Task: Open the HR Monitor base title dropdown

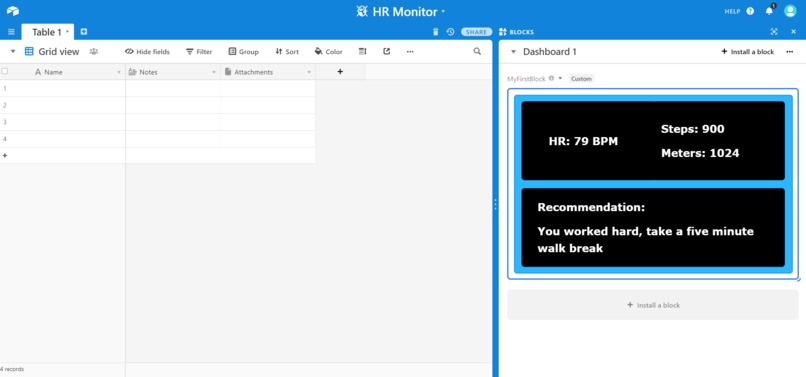Action: (x=401, y=11)
